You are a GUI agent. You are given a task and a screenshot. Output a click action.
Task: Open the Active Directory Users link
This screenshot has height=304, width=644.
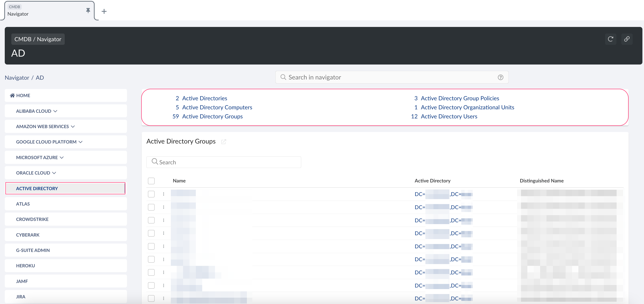(x=449, y=116)
